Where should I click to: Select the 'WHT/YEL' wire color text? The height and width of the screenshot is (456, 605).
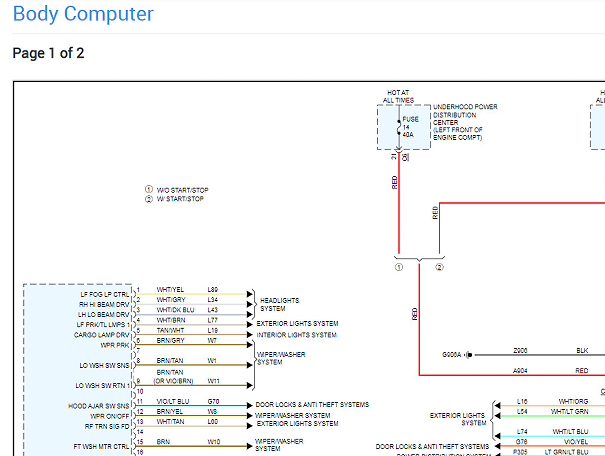click(170, 289)
